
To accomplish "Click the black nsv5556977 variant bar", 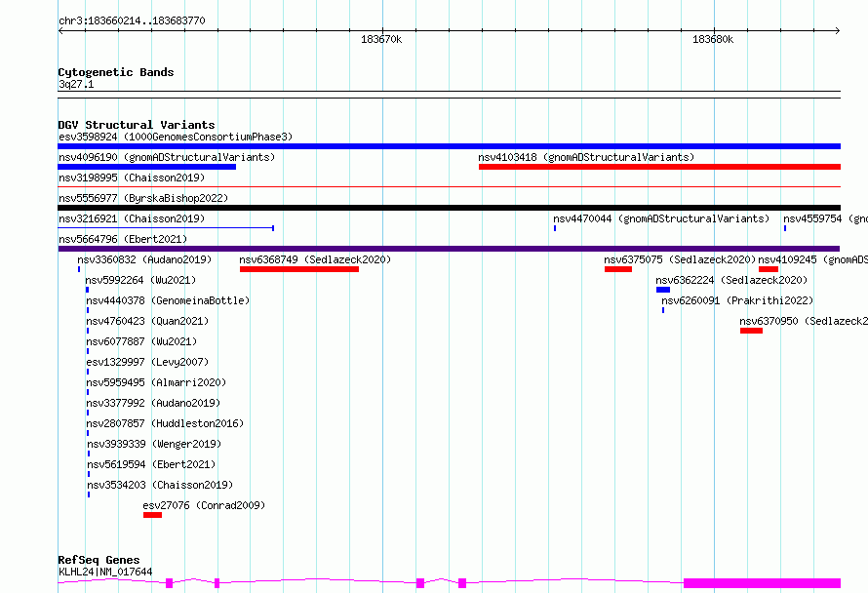I will coord(449,208).
